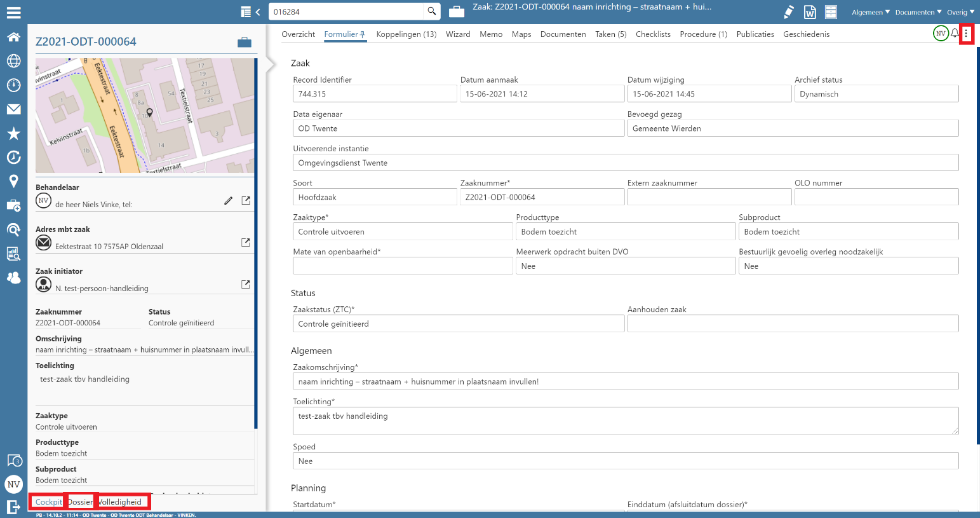
Task: Switch to the Dossier tab at bottom
Action: [81, 502]
